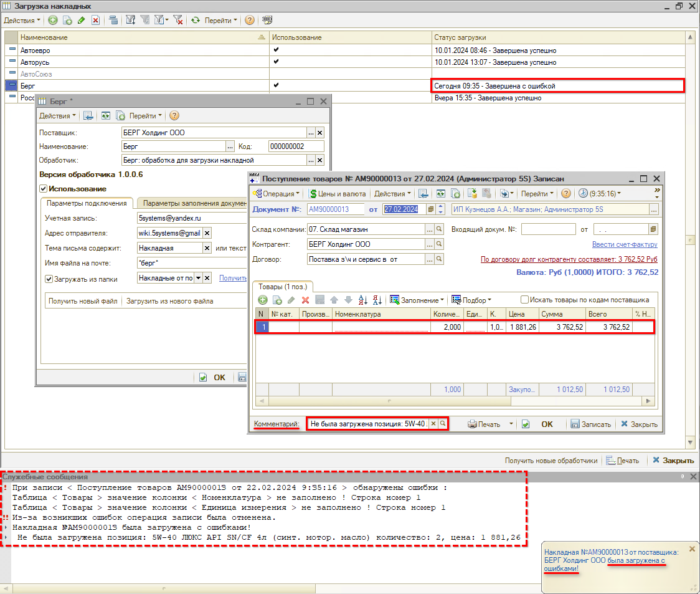Open Операция dropdown in receipt document
Screen dimensions: 700x594
point(277,193)
